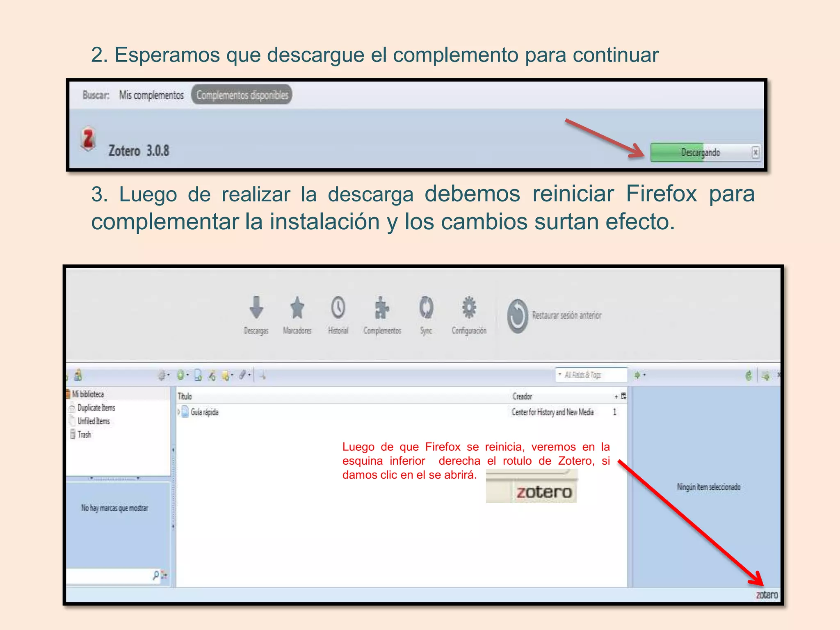Open the green New Item plus menu

pyautogui.click(x=182, y=375)
